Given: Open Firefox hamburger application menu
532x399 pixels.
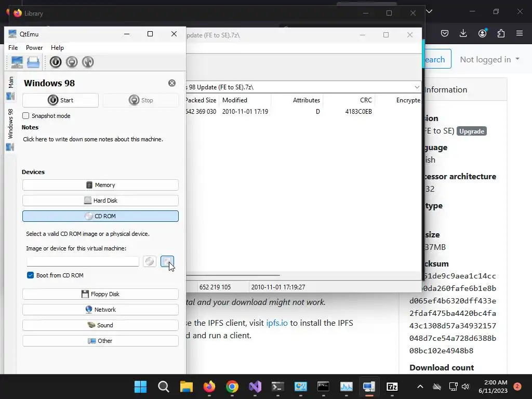Looking at the screenshot, I should coord(520,33).
